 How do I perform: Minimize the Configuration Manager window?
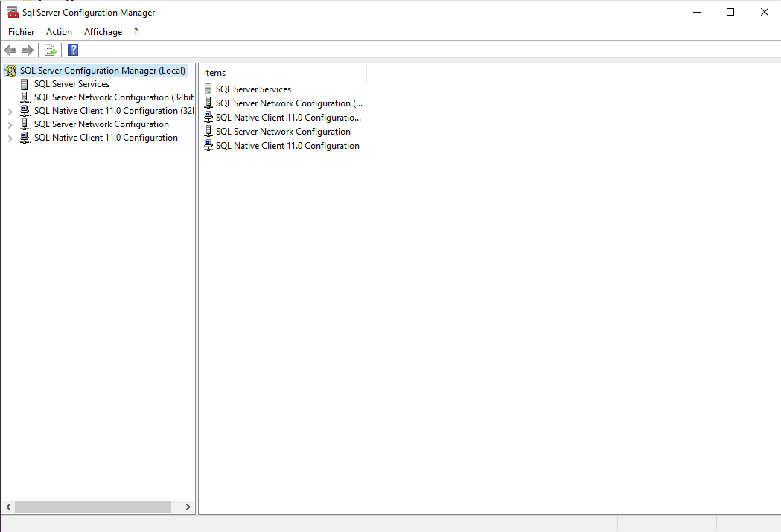697,12
